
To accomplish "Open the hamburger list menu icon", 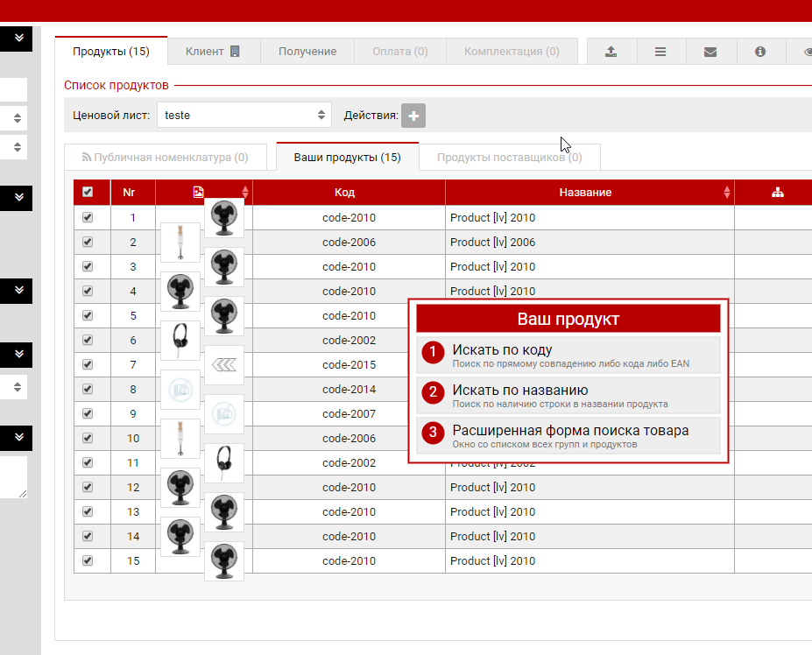I will pos(660,52).
